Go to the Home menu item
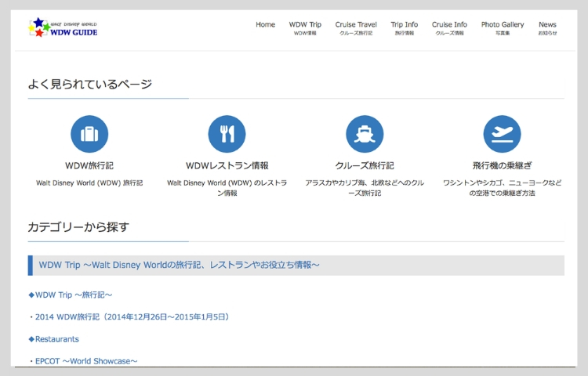The width and height of the screenshot is (588, 376). (266, 25)
